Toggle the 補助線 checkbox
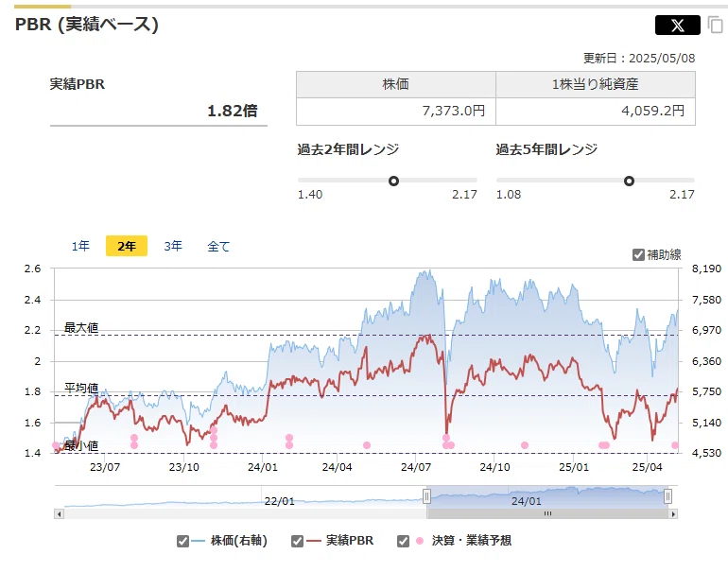 (x=638, y=255)
